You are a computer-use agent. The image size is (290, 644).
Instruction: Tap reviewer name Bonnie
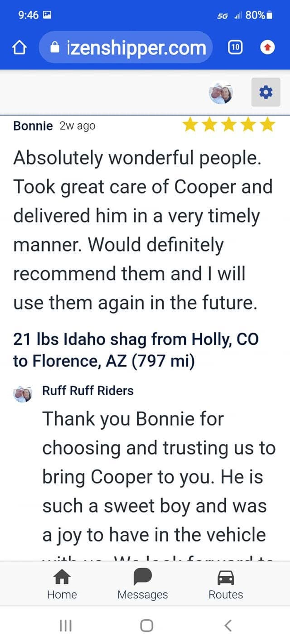pos(33,126)
